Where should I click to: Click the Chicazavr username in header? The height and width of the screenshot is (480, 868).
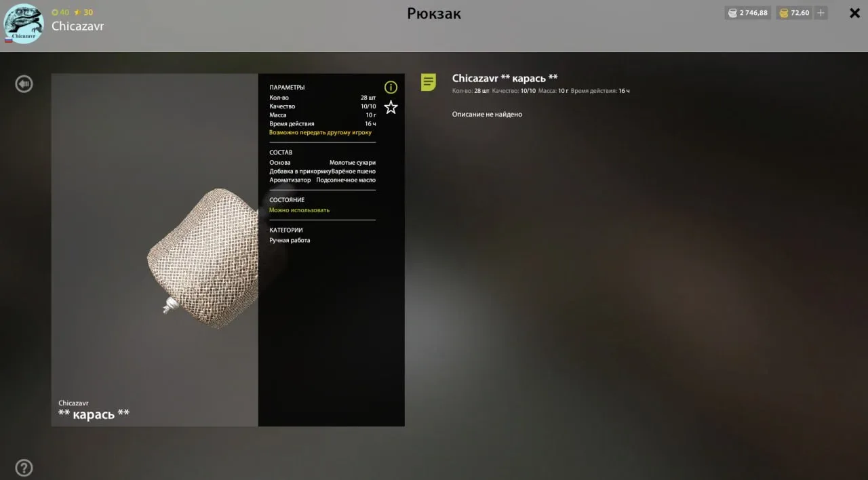click(x=78, y=26)
